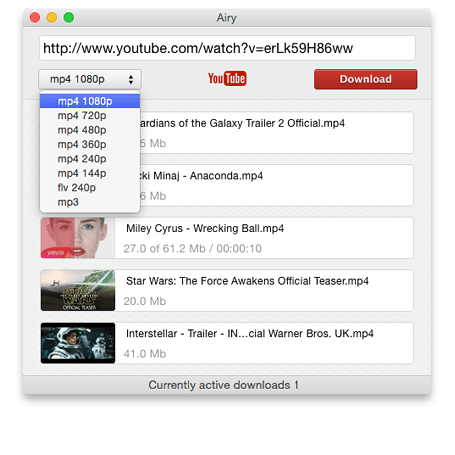Select mp4 1080p in format list
Viewport: 455px width, 455px height.
coord(90,101)
